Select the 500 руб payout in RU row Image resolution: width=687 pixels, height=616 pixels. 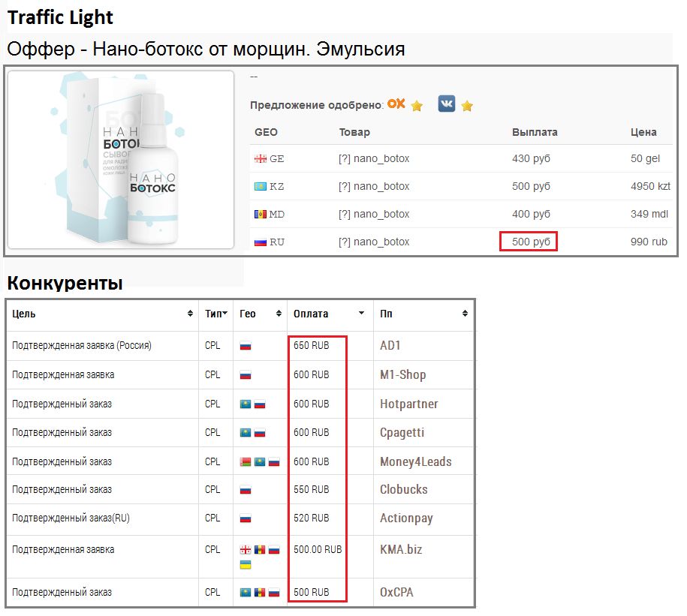click(531, 242)
